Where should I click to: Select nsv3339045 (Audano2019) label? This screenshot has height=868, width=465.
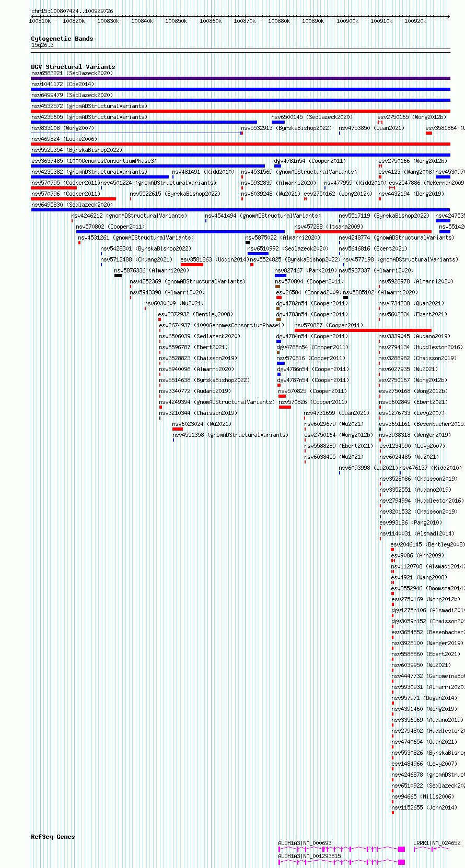pyautogui.click(x=414, y=336)
